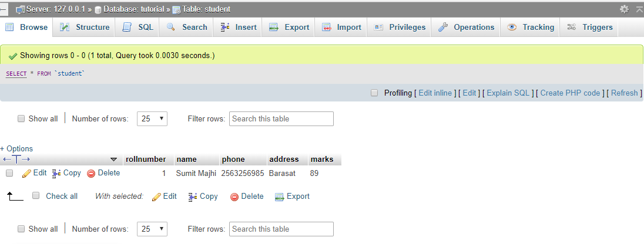Click Copy link for Sumit Majhi row

(x=72, y=173)
